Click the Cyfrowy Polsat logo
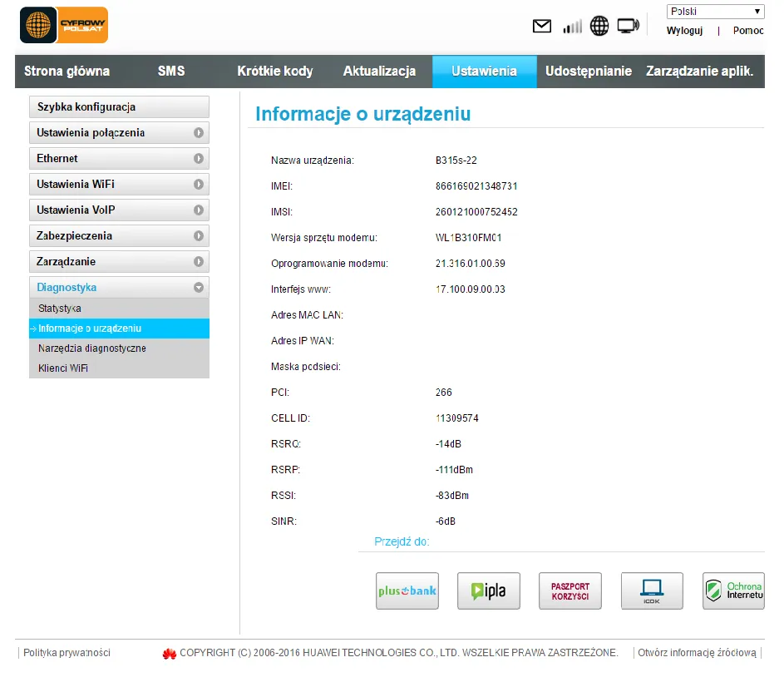Image resolution: width=784 pixels, height=677 pixels. click(64, 25)
